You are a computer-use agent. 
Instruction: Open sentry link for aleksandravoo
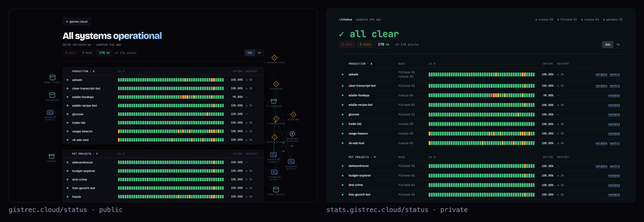pyautogui.click(x=615, y=166)
